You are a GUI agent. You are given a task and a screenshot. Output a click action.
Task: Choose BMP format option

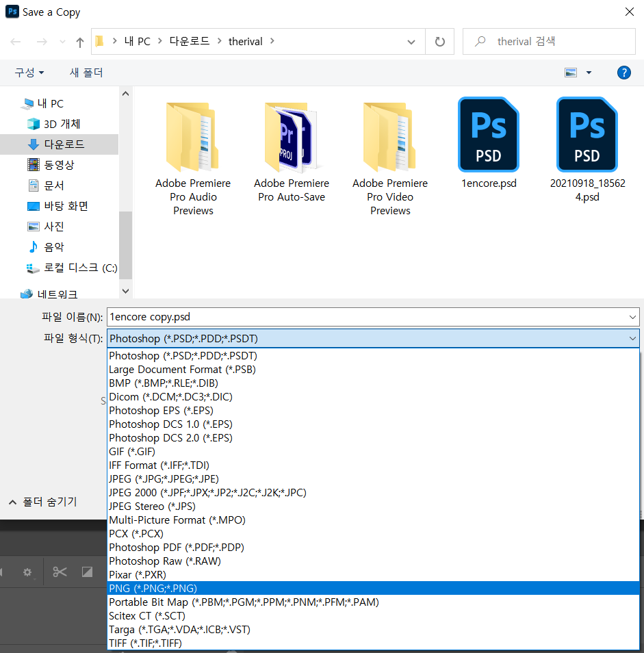[x=374, y=383]
